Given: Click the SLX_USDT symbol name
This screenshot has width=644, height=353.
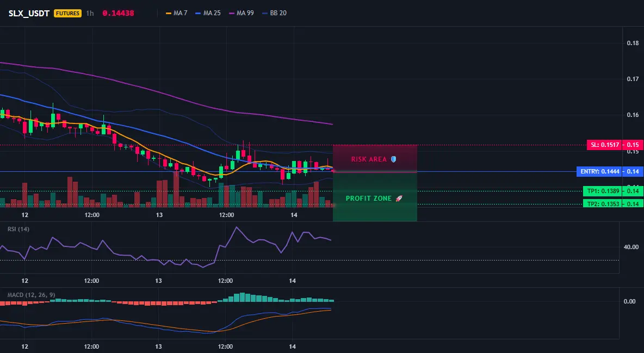Looking at the screenshot, I should pyautogui.click(x=29, y=13).
